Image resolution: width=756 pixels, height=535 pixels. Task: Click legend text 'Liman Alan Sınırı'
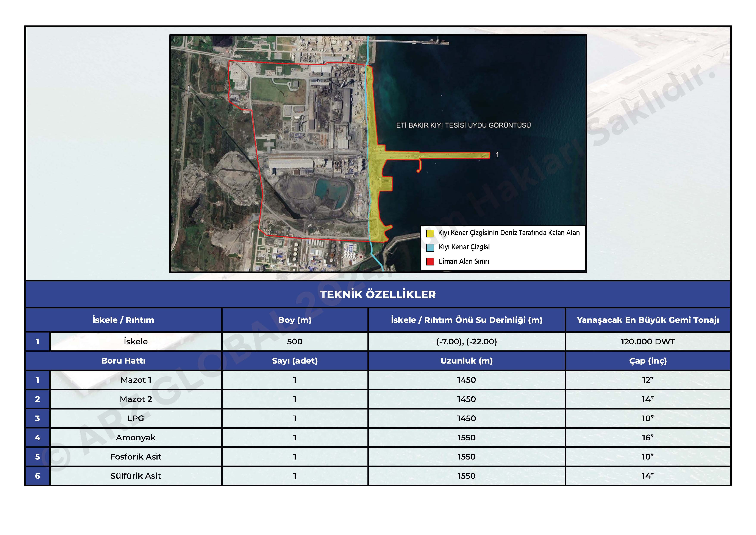point(464,262)
